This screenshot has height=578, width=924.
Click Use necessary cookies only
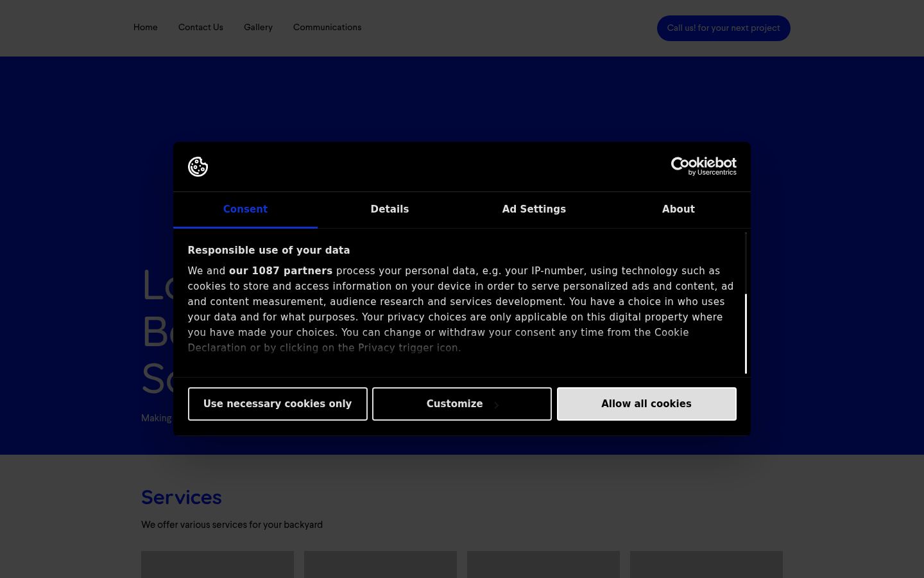(278, 404)
